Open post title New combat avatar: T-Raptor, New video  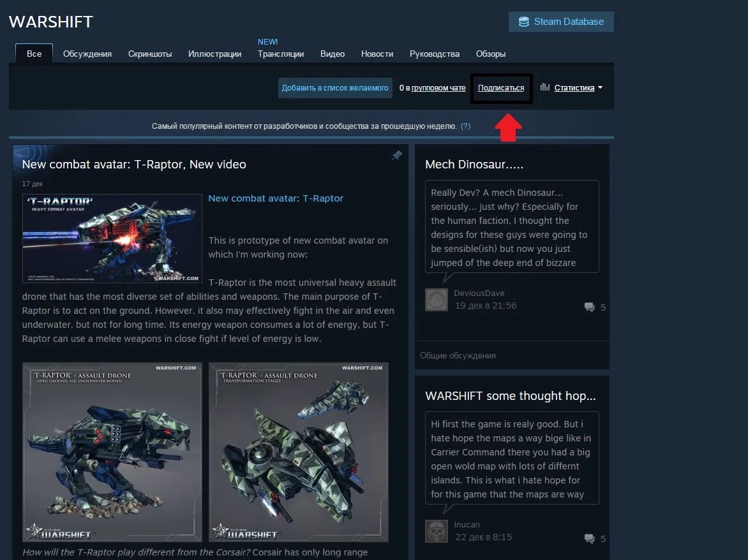click(x=134, y=165)
